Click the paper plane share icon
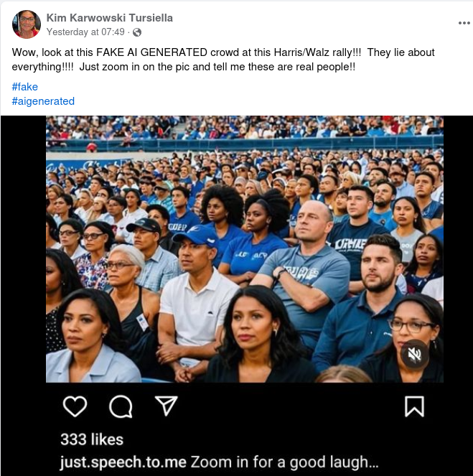Viewport: 473px width, 476px height. [x=166, y=407]
